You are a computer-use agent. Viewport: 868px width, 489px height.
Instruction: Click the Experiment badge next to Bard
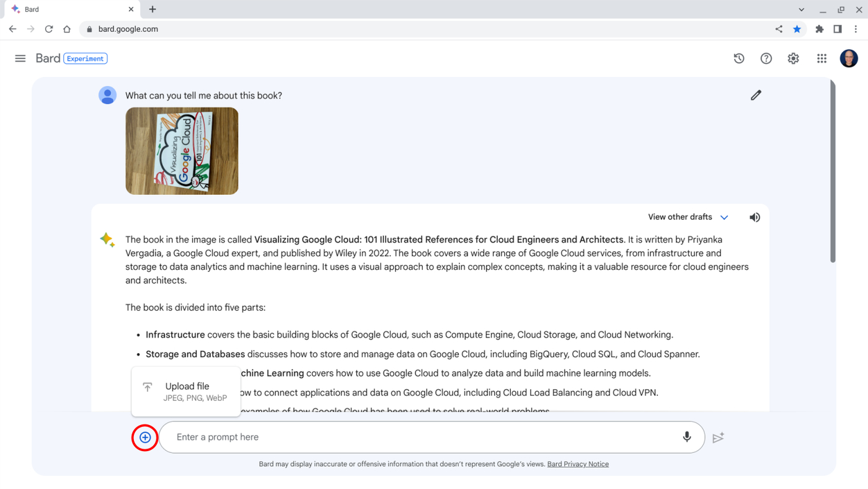(x=85, y=58)
